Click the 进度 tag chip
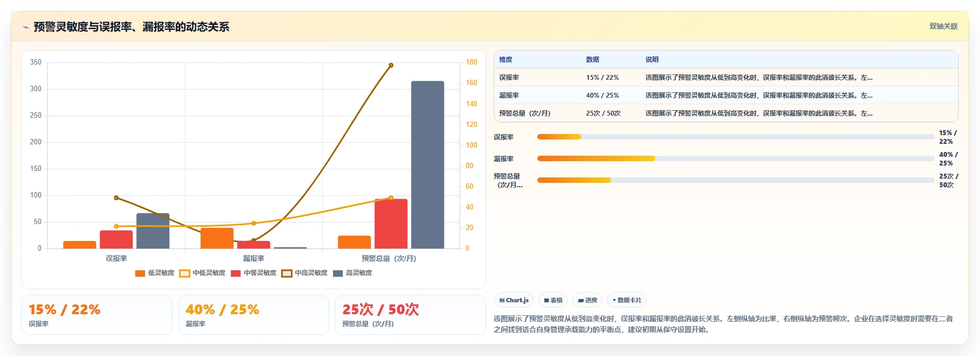 (587, 300)
